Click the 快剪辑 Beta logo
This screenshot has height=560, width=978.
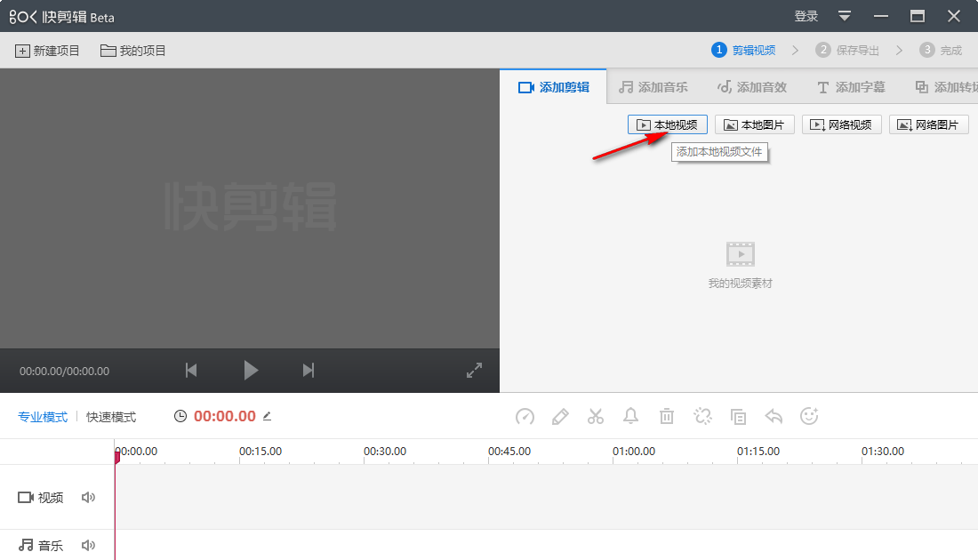coord(61,17)
